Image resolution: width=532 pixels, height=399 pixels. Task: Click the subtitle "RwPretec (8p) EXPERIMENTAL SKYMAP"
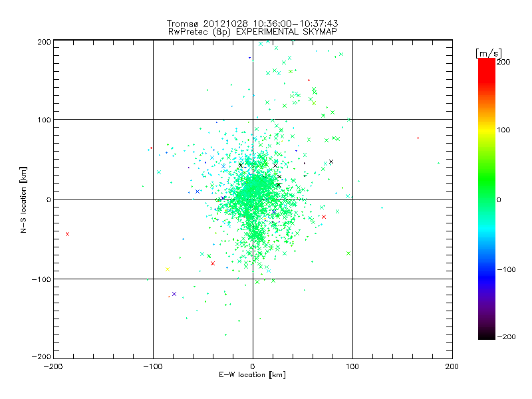[253, 32]
